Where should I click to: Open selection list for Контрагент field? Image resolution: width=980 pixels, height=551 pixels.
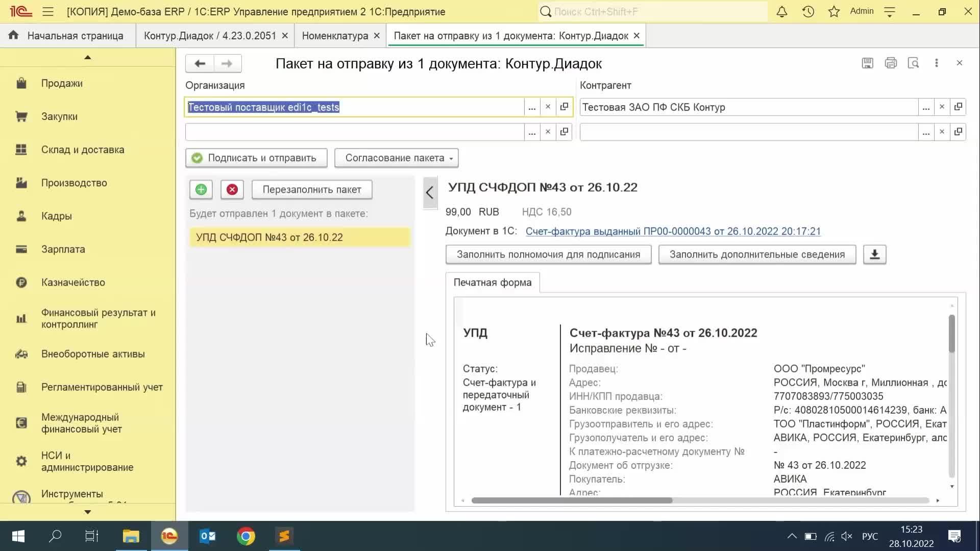(x=926, y=107)
